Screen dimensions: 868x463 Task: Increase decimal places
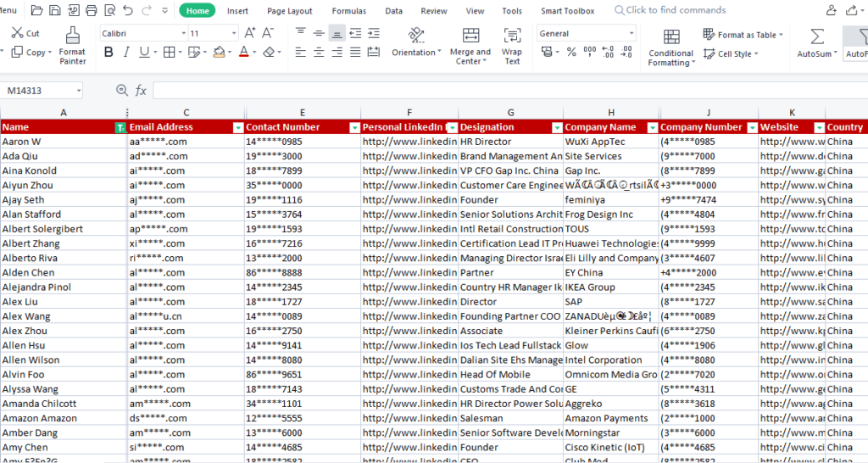coord(608,52)
